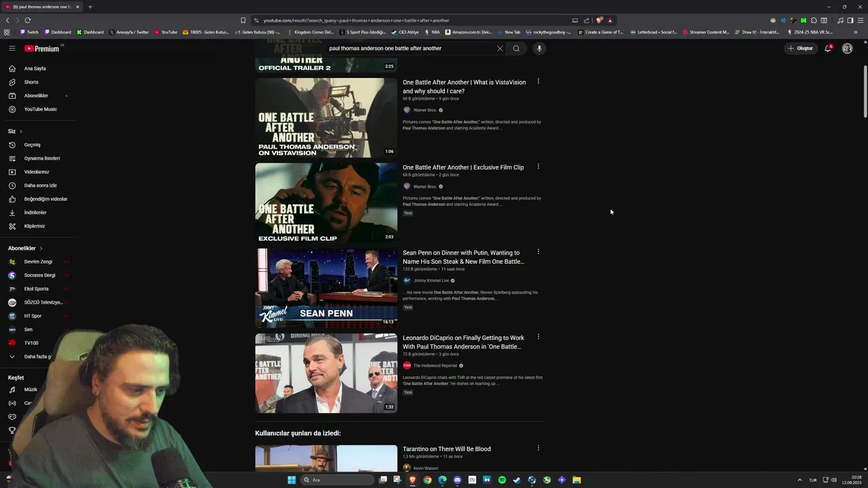The height and width of the screenshot is (488, 868).
Task: Open the TV100 subscription
Action: 31,343
